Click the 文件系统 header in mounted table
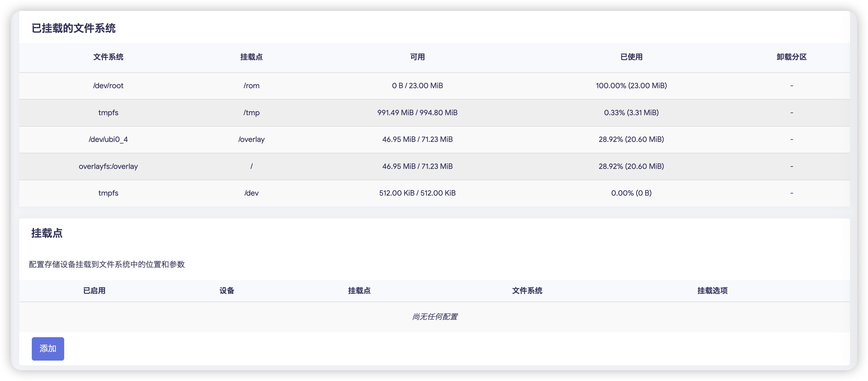Viewport: 868px width, 381px height. 108,57
